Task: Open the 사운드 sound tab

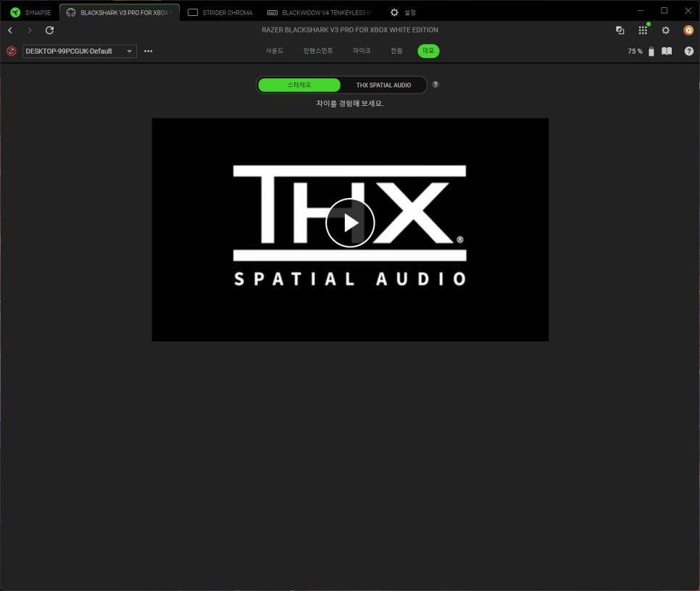Action: click(x=275, y=51)
